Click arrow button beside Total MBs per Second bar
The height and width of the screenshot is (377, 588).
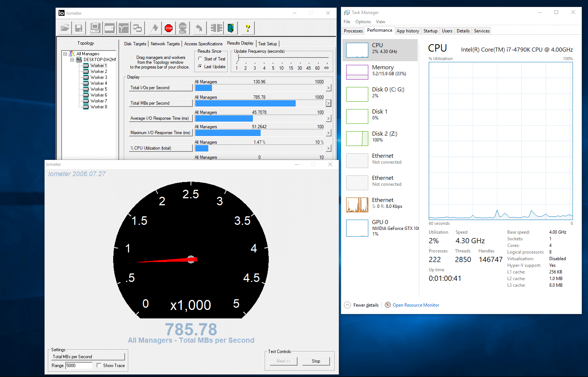[328, 103]
